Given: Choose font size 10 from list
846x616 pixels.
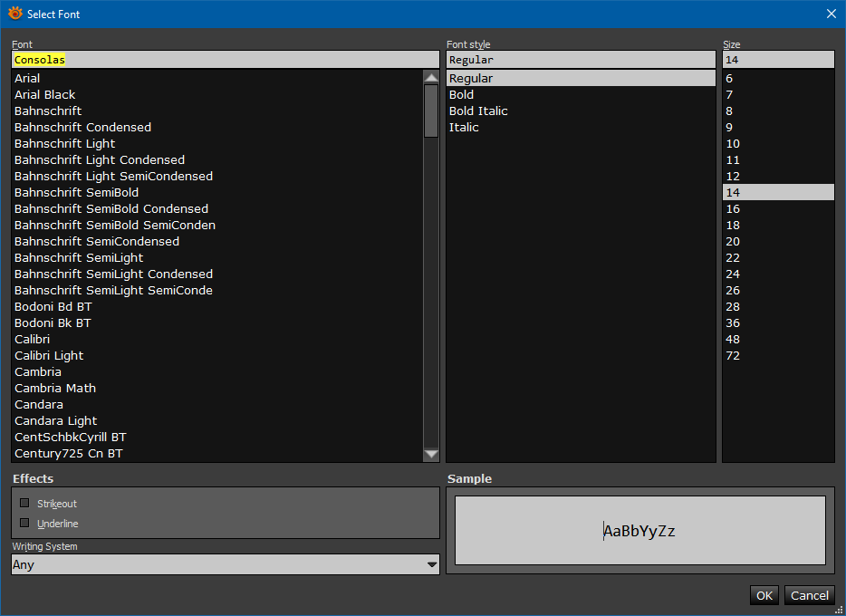Looking at the screenshot, I should (x=733, y=143).
